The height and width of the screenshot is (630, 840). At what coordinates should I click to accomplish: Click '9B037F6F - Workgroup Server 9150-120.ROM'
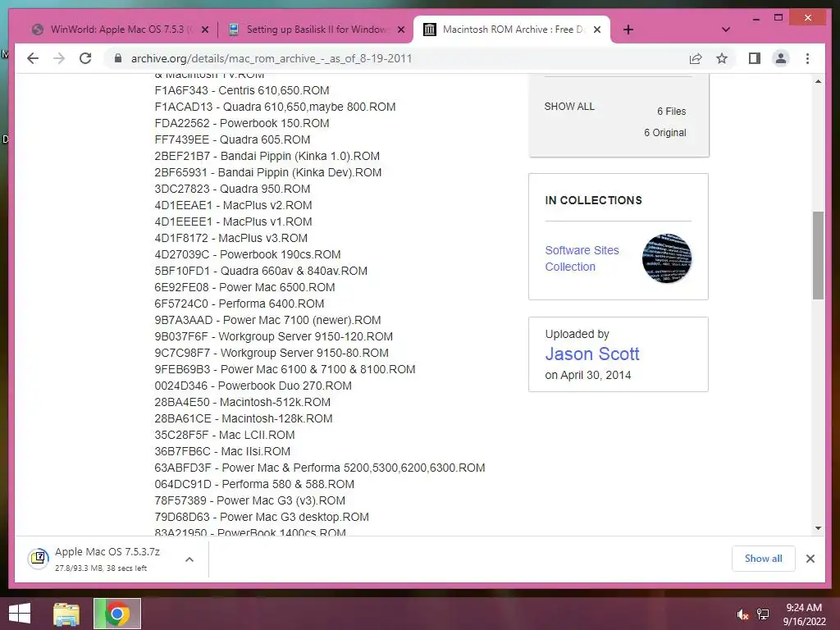click(274, 336)
